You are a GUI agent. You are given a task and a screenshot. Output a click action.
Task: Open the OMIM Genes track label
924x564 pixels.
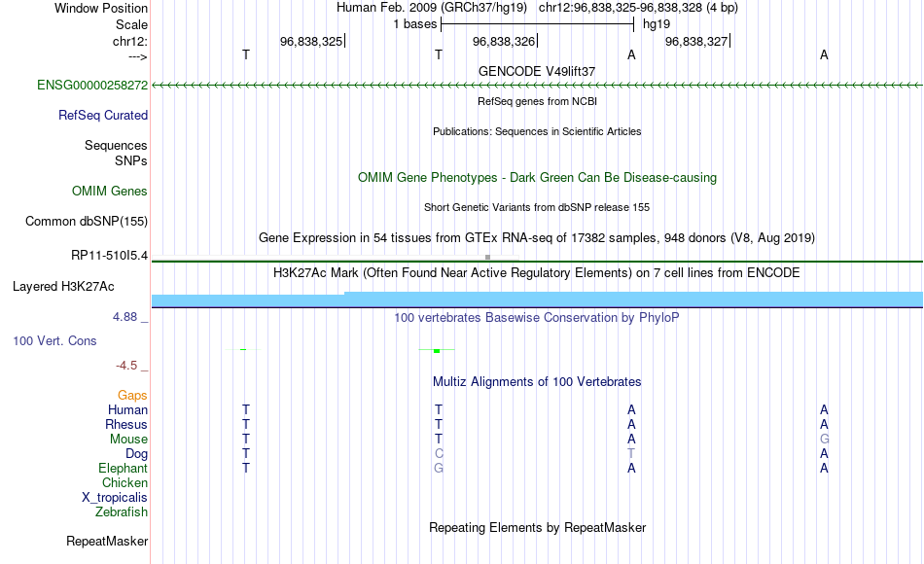[x=109, y=191]
